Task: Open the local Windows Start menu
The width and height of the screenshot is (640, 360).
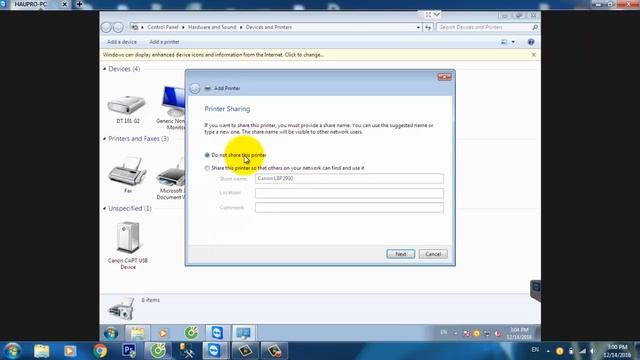Action: point(12,351)
